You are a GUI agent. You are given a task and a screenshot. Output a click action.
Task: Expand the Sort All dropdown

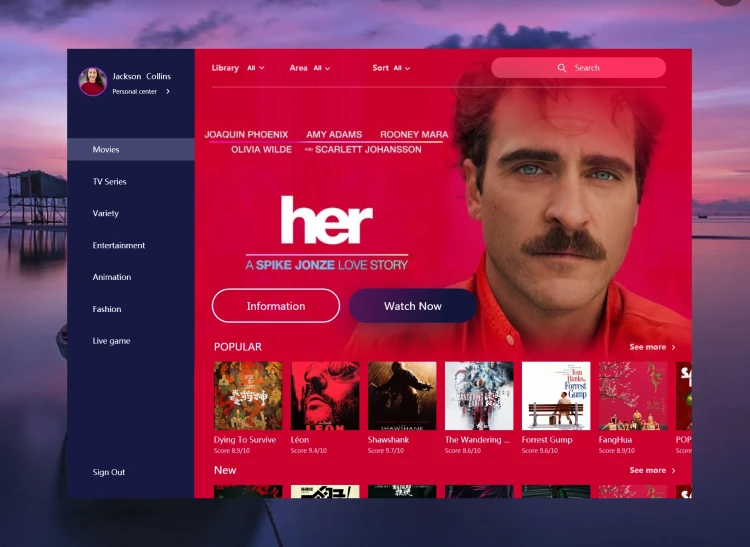(x=402, y=68)
